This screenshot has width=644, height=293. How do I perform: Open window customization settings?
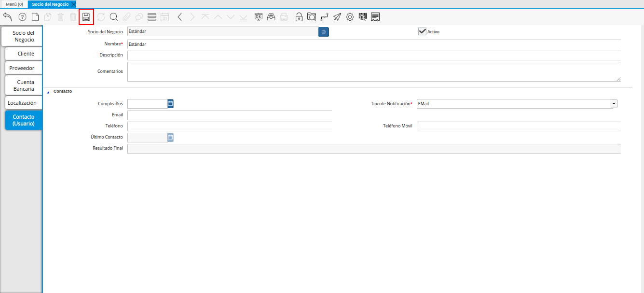349,16
